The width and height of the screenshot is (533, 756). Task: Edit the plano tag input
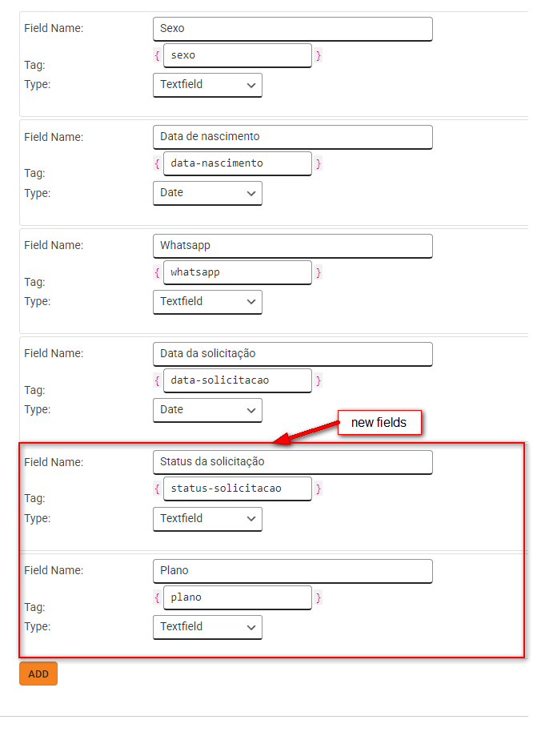[237, 597]
